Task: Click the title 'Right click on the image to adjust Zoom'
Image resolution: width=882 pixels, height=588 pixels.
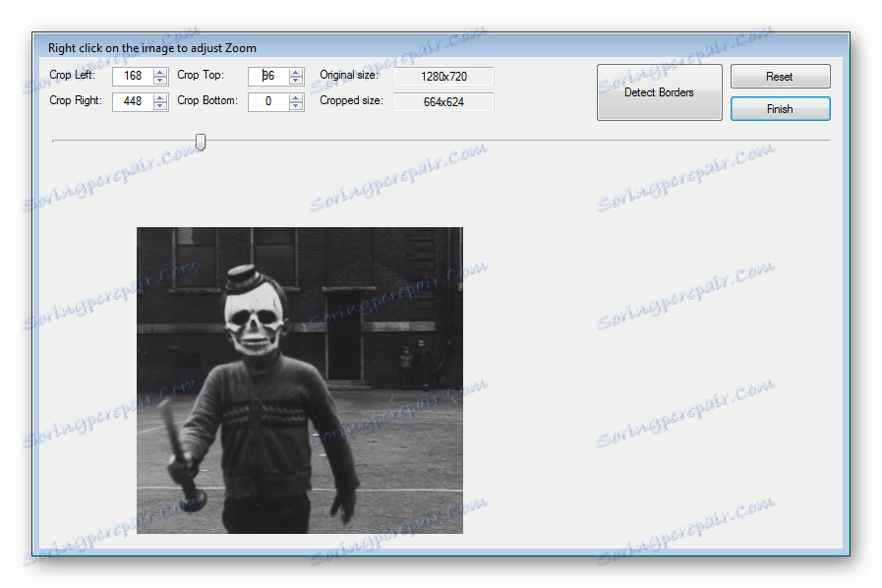Action: [151, 48]
